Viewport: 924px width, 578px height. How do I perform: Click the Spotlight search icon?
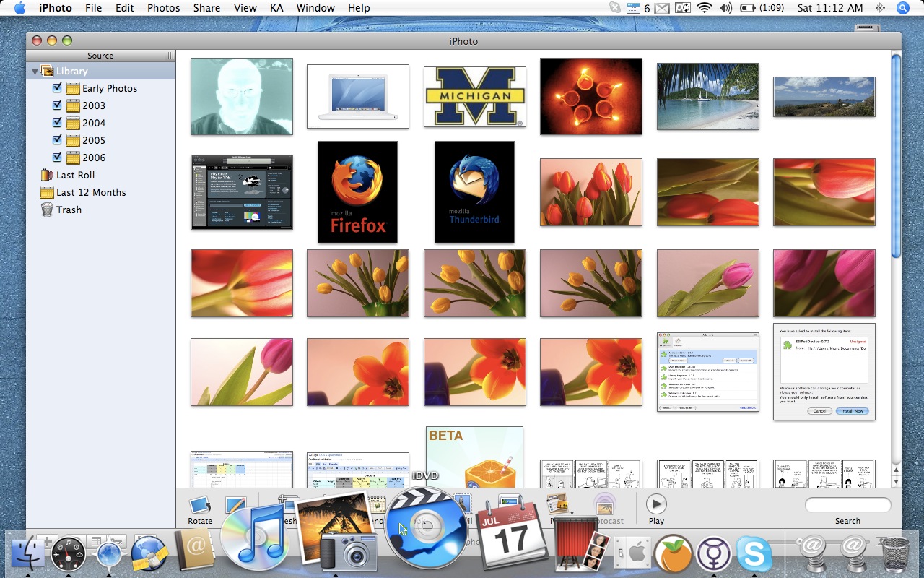click(x=902, y=8)
